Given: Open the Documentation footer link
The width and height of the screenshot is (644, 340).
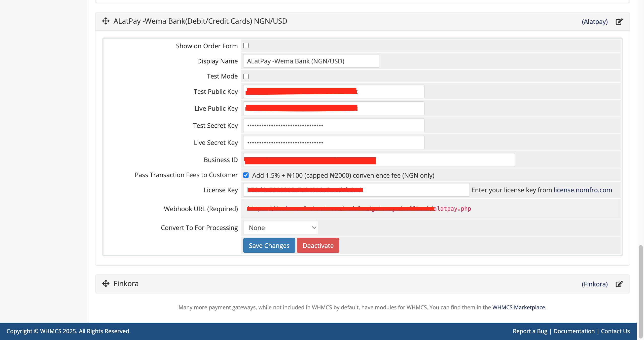Looking at the screenshot, I should (x=574, y=331).
